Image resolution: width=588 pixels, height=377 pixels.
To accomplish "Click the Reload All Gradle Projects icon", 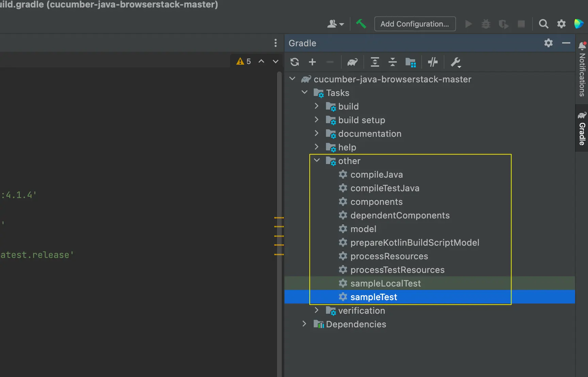I will click(295, 62).
